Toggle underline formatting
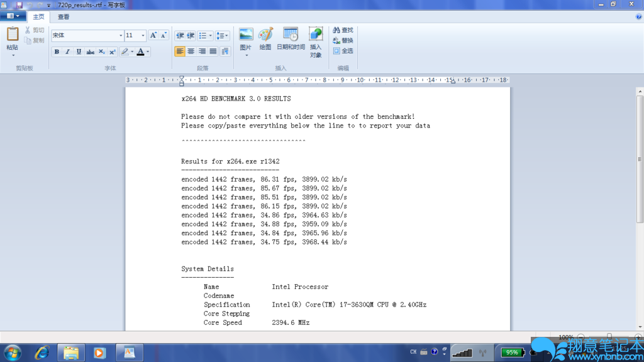Screen dimensions: 644x362 pos(79,52)
